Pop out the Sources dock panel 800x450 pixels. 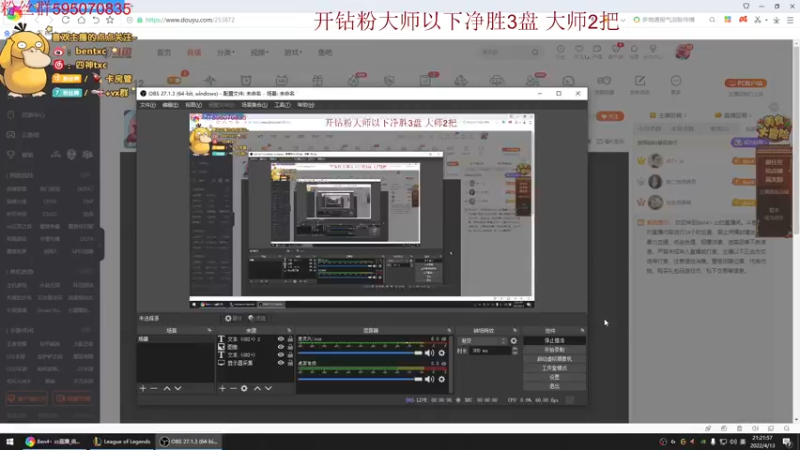coord(289,331)
